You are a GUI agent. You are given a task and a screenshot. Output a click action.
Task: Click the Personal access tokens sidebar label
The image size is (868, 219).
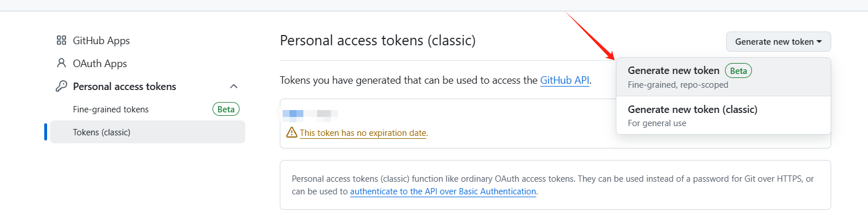[x=125, y=87]
